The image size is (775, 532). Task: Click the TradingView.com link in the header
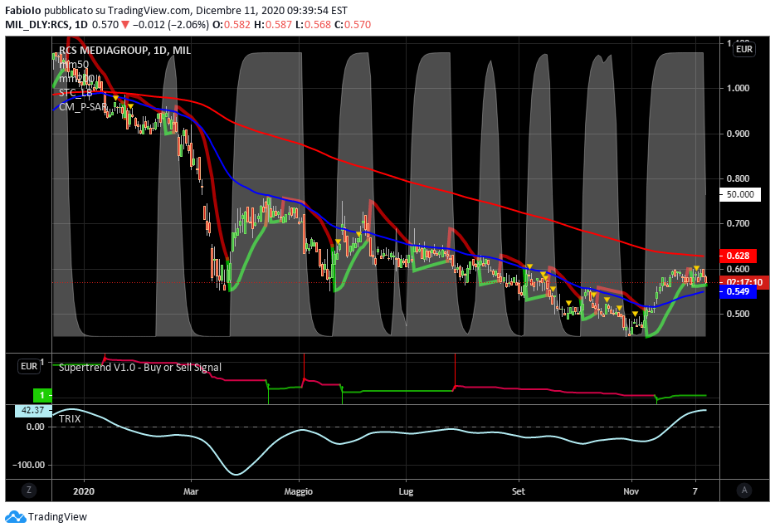click(148, 11)
